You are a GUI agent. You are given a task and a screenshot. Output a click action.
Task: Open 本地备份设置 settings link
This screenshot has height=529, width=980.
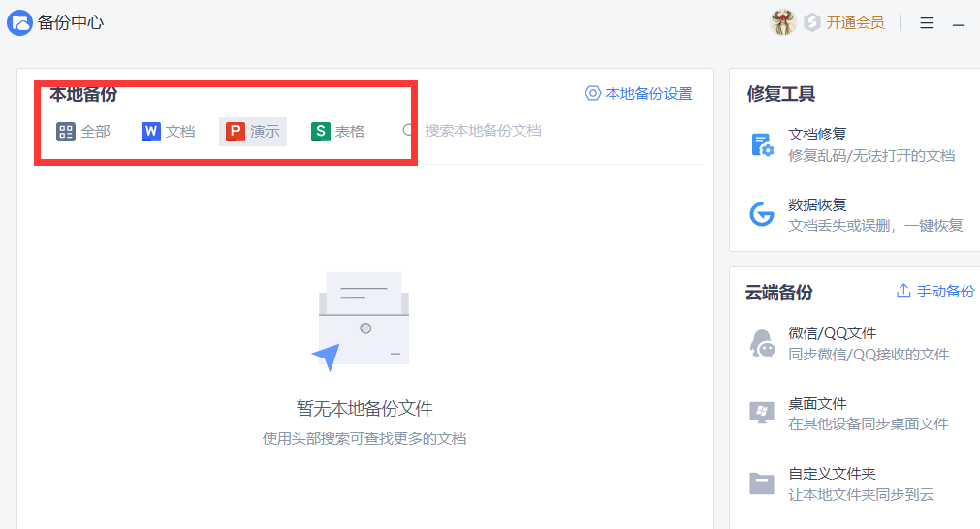pos(648,94)
